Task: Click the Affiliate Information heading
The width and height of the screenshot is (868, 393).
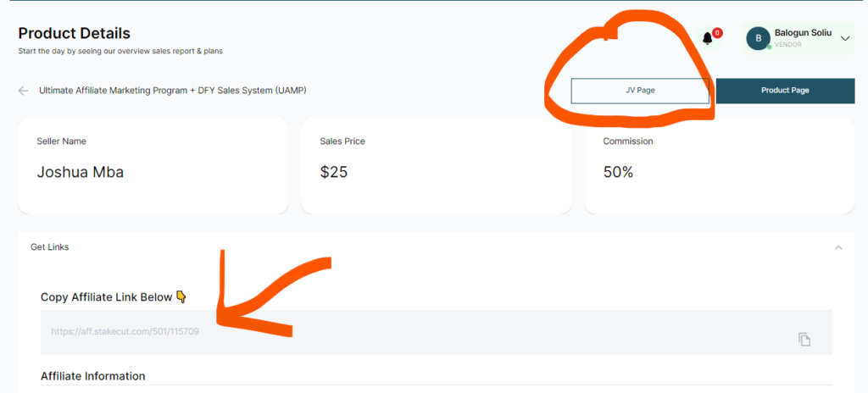Action: pyautogui.click(x=93, y=376)
